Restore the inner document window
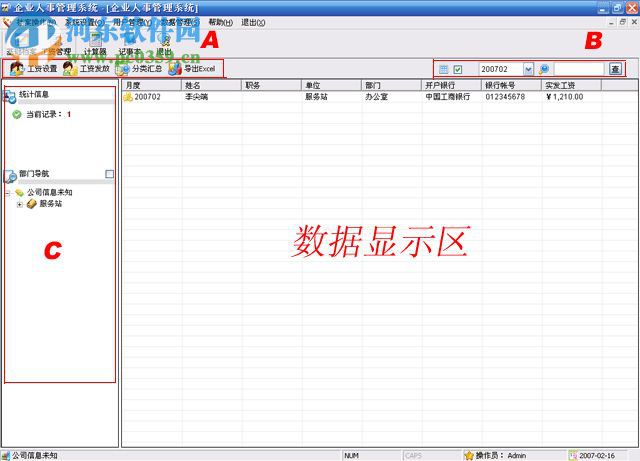Screen dimensions: 640x461 coord(622,22)
